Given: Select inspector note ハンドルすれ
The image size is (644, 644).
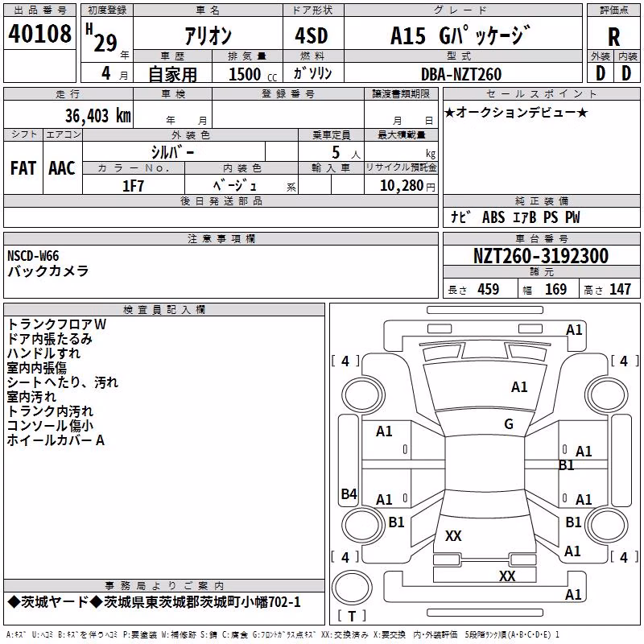Looking at the screenshot, I should tap(43, 353).
